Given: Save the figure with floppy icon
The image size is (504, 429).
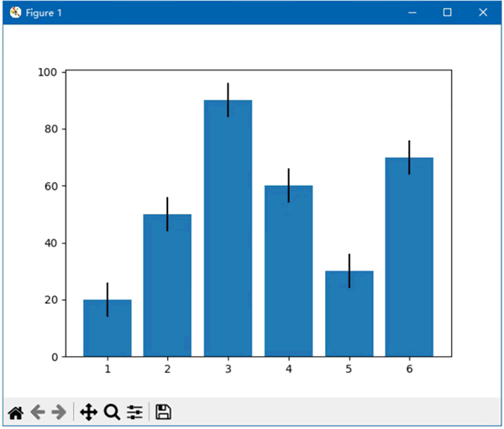Looking at the screenshot, I should tap(163, 412).
